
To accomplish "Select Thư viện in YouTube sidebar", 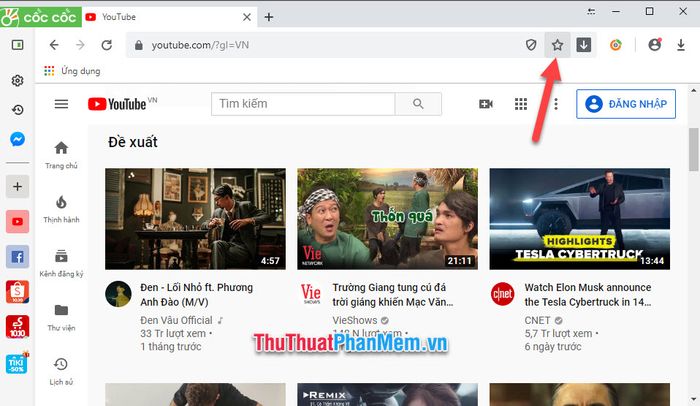I will pyautogui.click(x=61, y=318).
